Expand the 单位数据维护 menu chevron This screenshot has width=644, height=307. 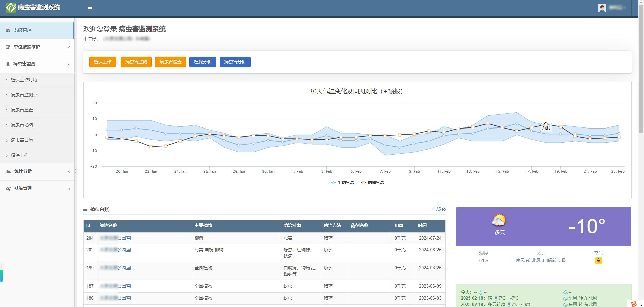pyautogui.click(x=69, y=47)
